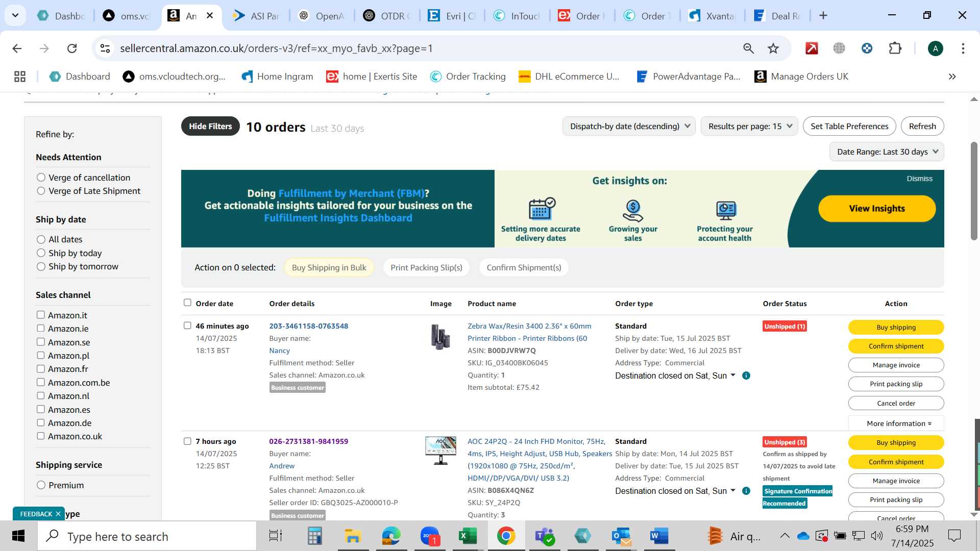The width and height of the screenshot is (980, 551).
Task: Open the tab search dropdown arrow
Action: point(15,16)
